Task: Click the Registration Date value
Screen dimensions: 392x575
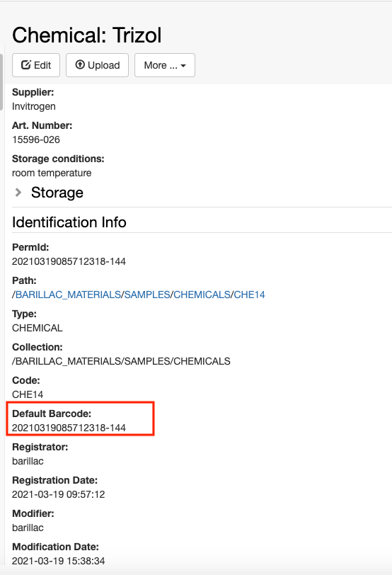Action: tap(59, 494)
